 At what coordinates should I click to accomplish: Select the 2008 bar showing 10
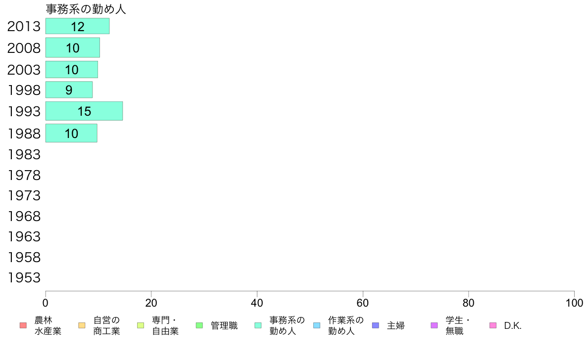click(x=73, y=47)
